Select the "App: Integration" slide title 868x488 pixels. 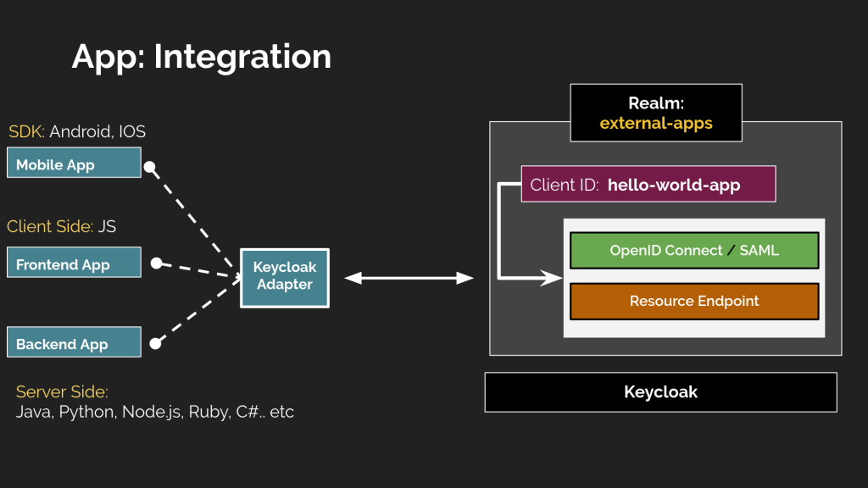click(x=201, y=57)
